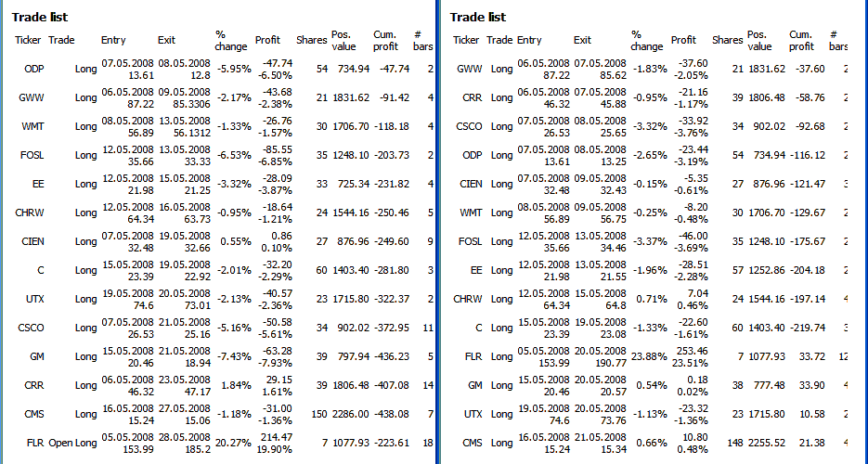Click the Open Long trade cell for FLR

coord(72,443)
